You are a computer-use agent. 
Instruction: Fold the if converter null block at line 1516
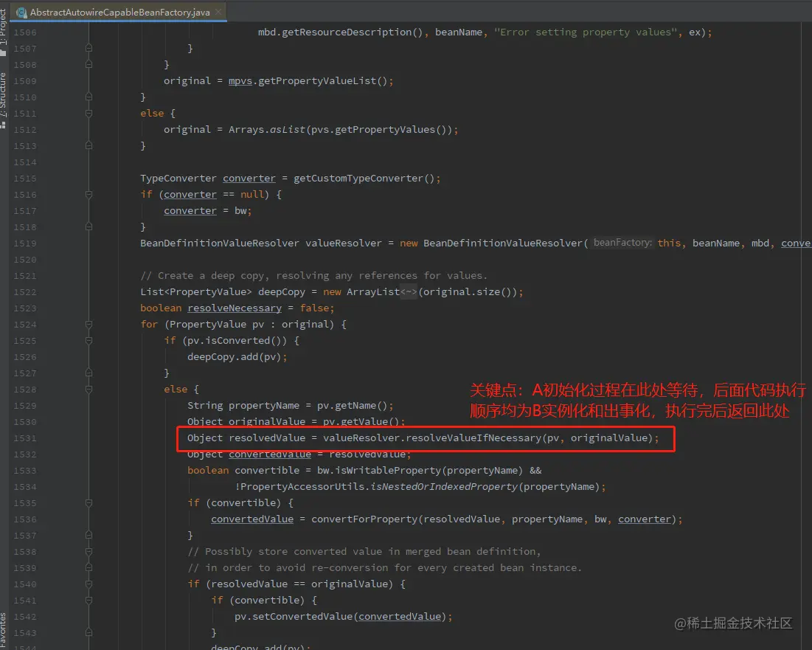click(89, 194)
